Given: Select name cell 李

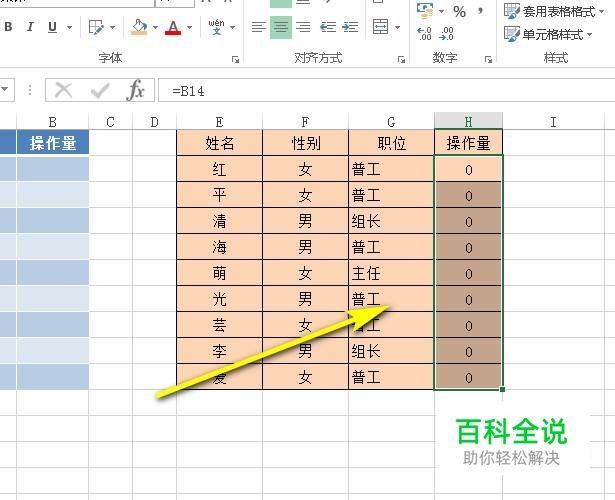Looking at the screenshot, I should point(220,351).
